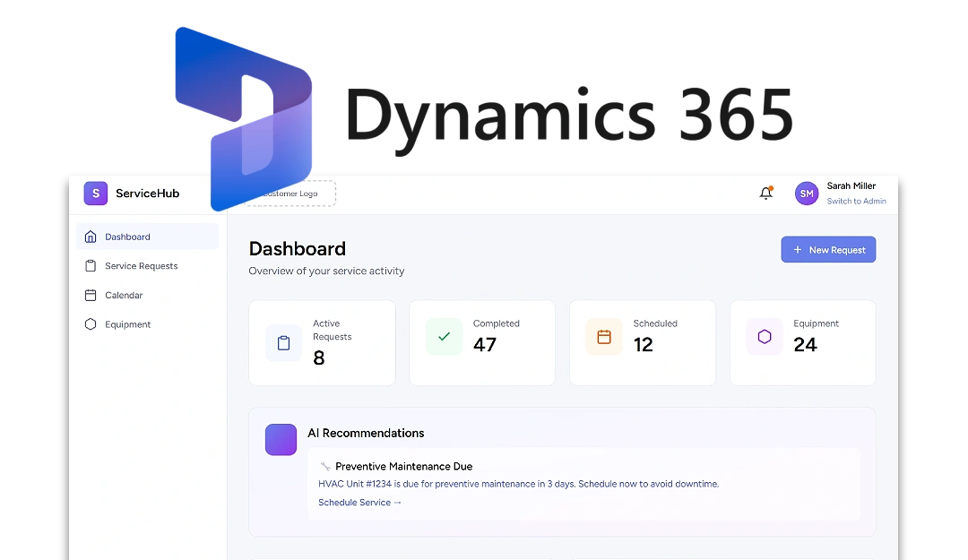Click the Active Requests document icon
The width and height of the screenshot is (968, 560).
[x=283, y=342]
